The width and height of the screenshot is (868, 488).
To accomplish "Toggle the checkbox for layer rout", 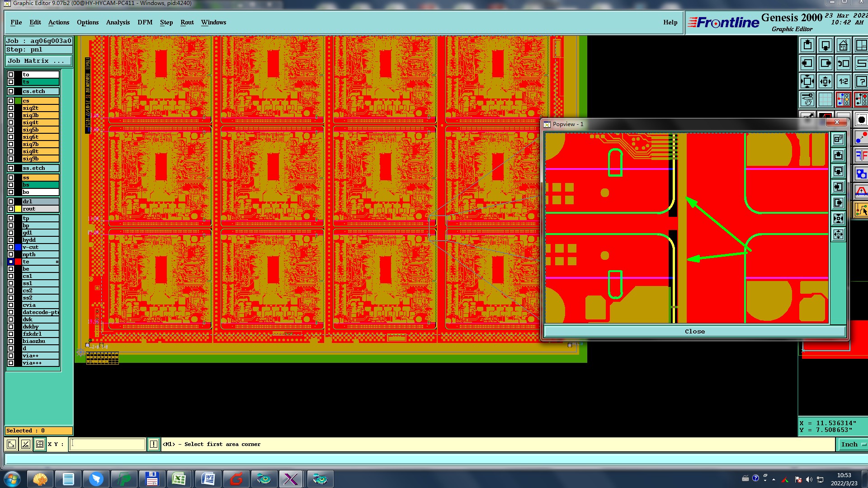I will (x=11, y=209).
